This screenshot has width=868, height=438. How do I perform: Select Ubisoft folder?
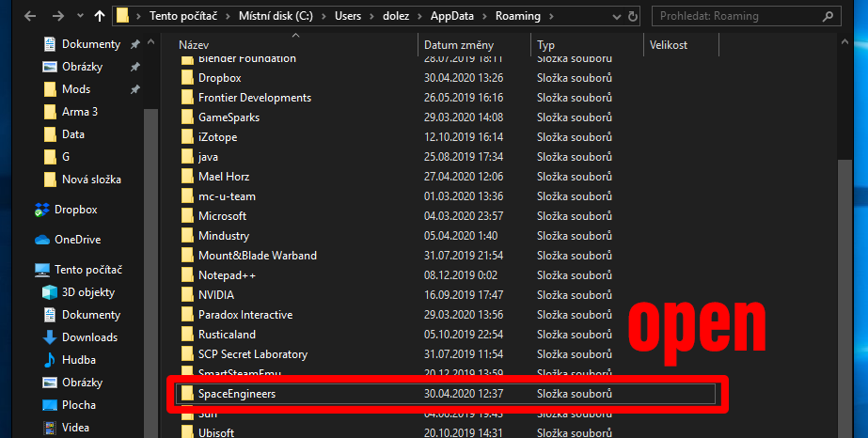(x=446, y=432)
